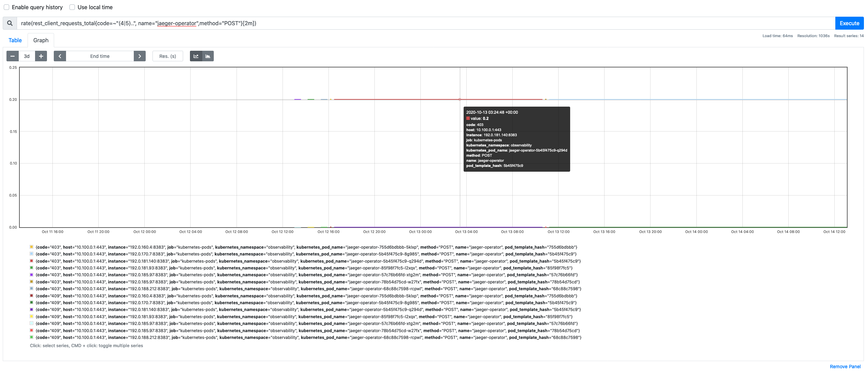Open the Res. (s) resolution input
Viewport: 868px width, 373px height.
(x=167, y=56)
